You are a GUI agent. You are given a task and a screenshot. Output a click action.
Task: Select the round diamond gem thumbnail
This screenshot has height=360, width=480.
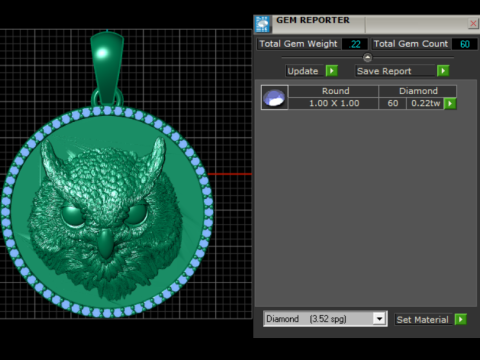click(x=274, y=97)
